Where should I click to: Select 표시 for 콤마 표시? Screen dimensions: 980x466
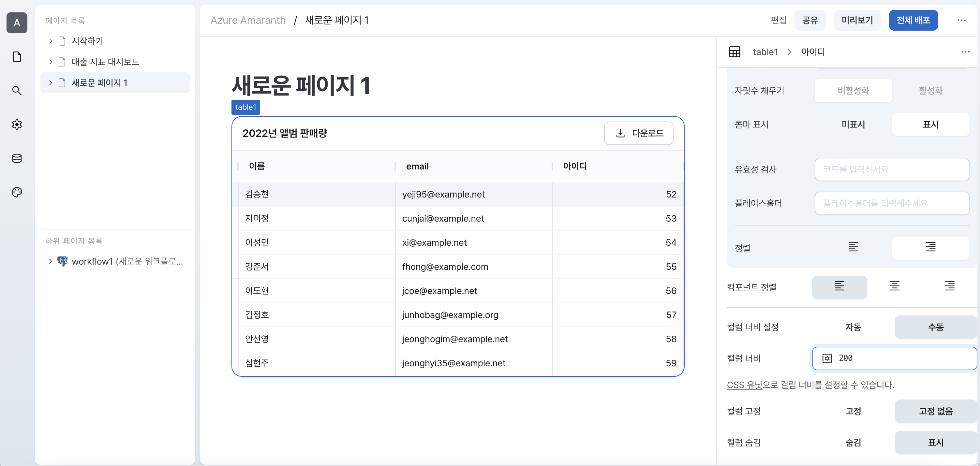point(930,124)
